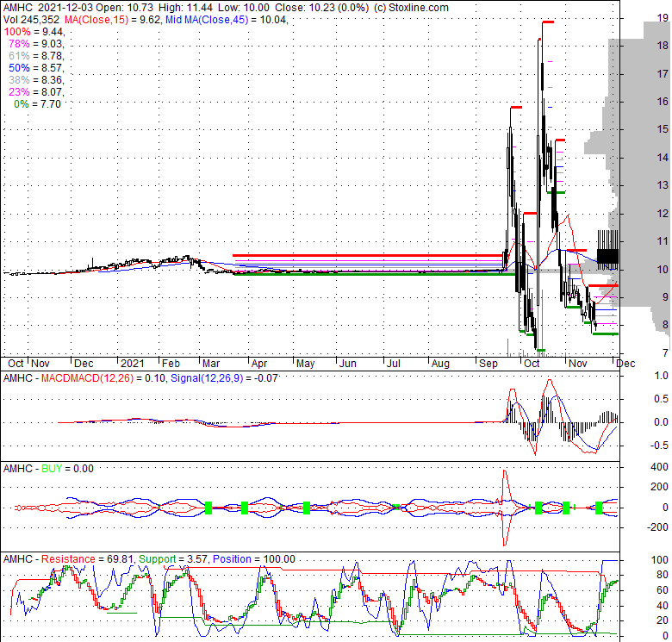Click the Feb month label on time axis

click(171, 364)
